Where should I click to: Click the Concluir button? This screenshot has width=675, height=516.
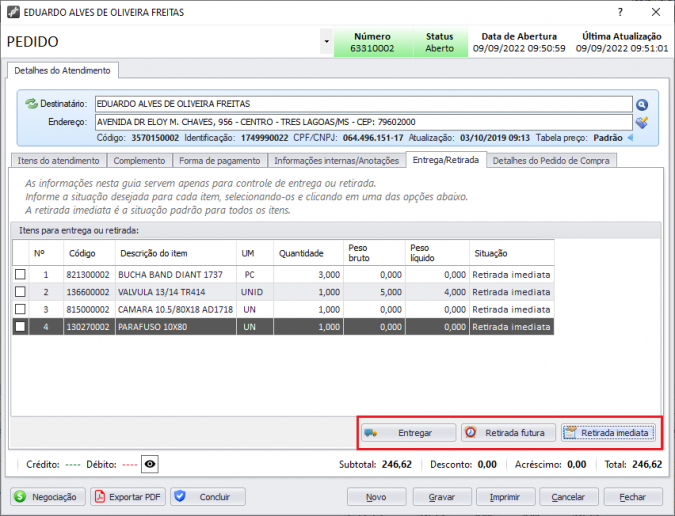point(208,497)
